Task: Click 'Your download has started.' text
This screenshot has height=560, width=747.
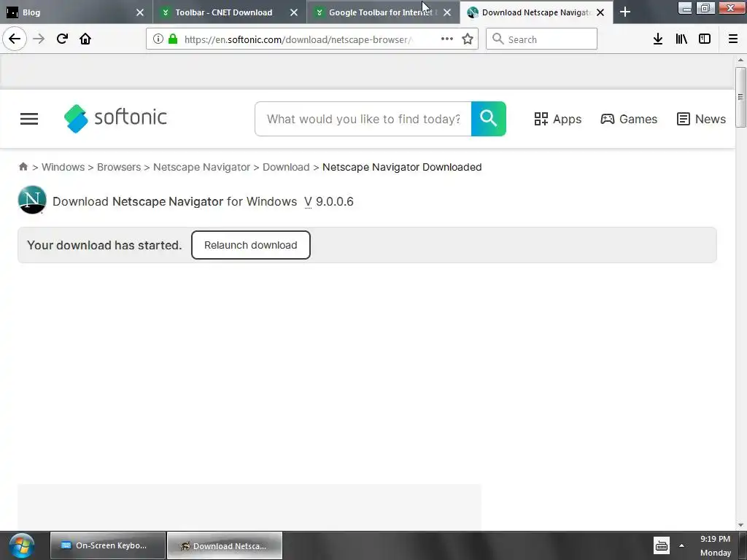Action: click(x=104, y=245)
